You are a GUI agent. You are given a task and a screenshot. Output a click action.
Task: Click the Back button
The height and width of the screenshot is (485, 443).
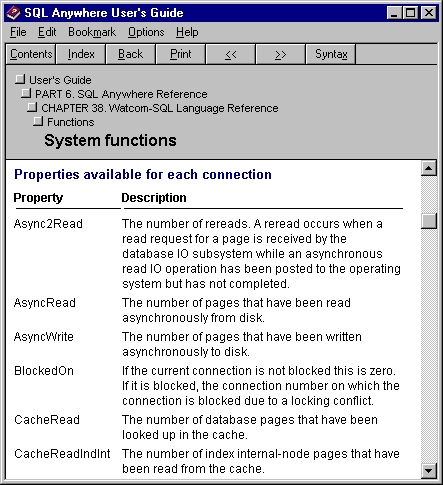(x=130, y=54)
